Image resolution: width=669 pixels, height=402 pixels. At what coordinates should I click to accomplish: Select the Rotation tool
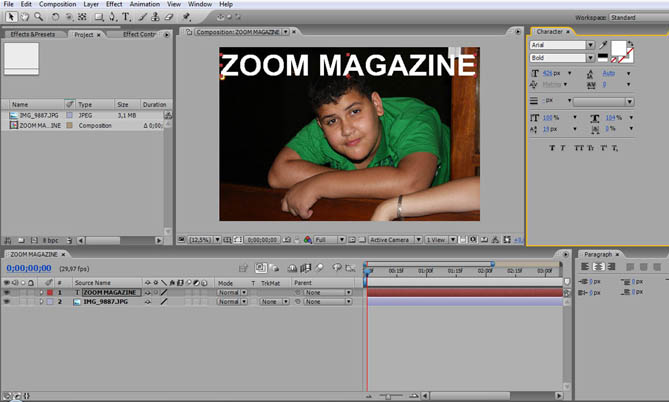pos(56,17)
